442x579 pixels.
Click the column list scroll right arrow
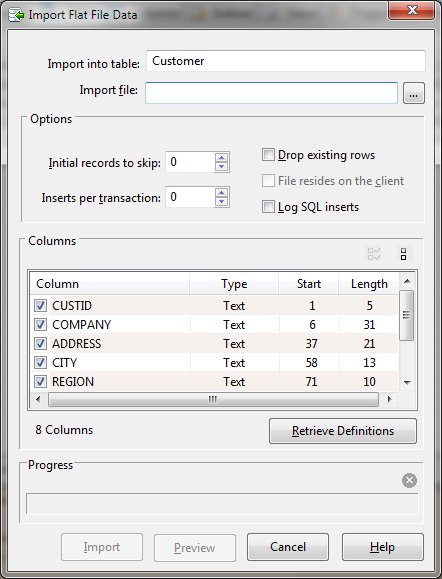coord(389,399)
